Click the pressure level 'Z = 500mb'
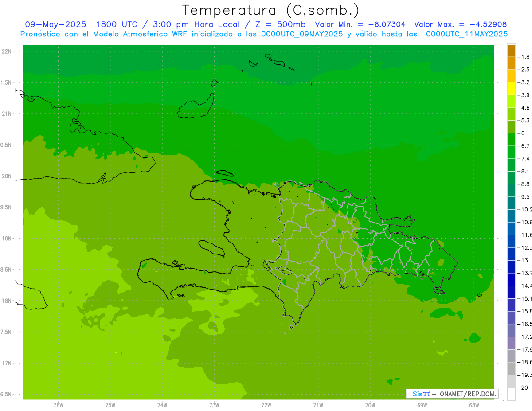Screen dimensions: 532x411 pyautogui.click(x=279, y=24)
